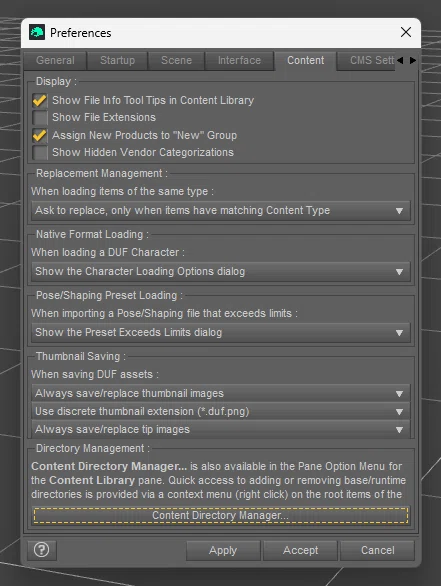Click the Cancel button

(x=377, y=550)
